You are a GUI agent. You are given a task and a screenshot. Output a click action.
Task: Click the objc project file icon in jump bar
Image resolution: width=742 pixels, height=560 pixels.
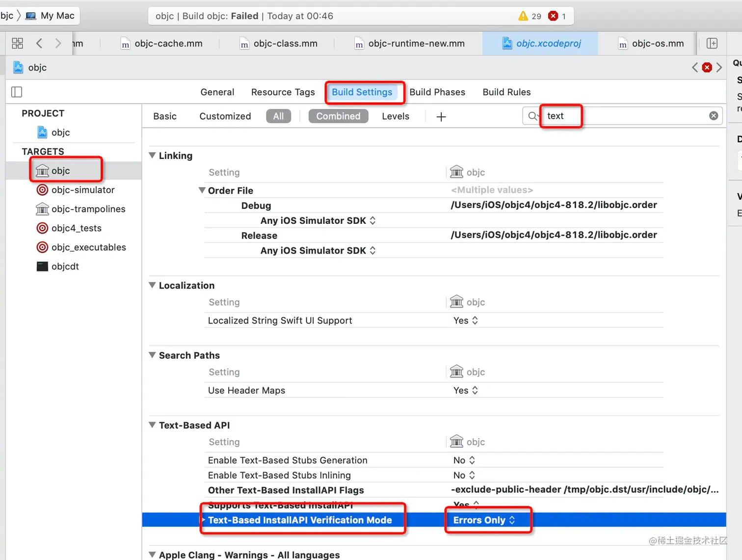18,67
